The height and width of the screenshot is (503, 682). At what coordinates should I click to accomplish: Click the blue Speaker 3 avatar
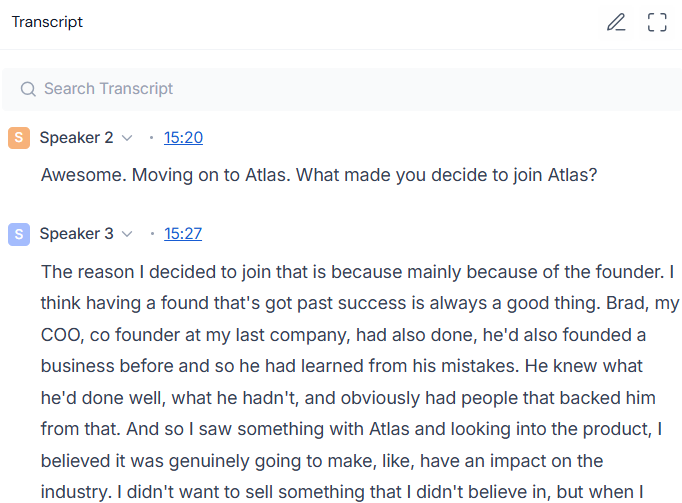pyautogui.click(x=18, y=234)
